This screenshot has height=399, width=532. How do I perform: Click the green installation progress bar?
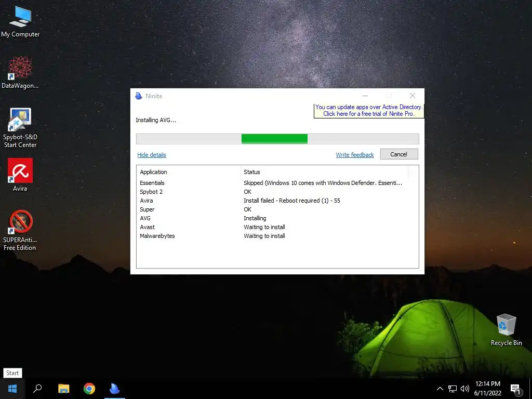[x=274, y=139]
